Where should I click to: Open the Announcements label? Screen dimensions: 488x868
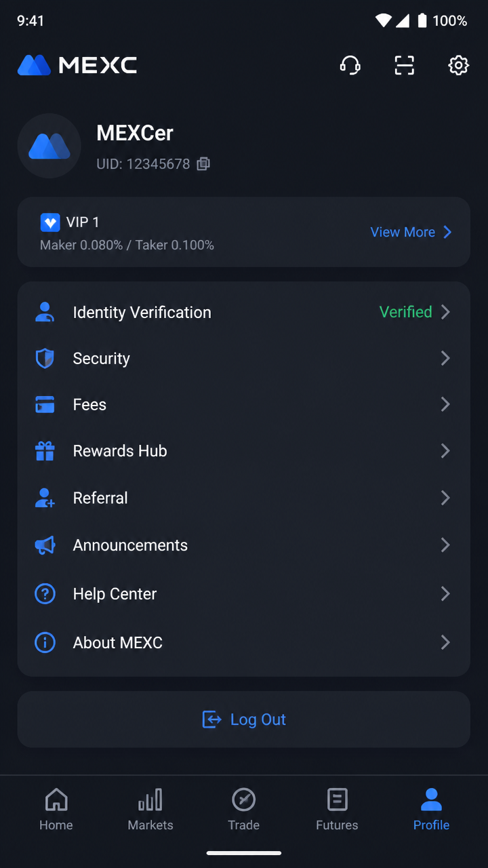[x=130, y=545]
